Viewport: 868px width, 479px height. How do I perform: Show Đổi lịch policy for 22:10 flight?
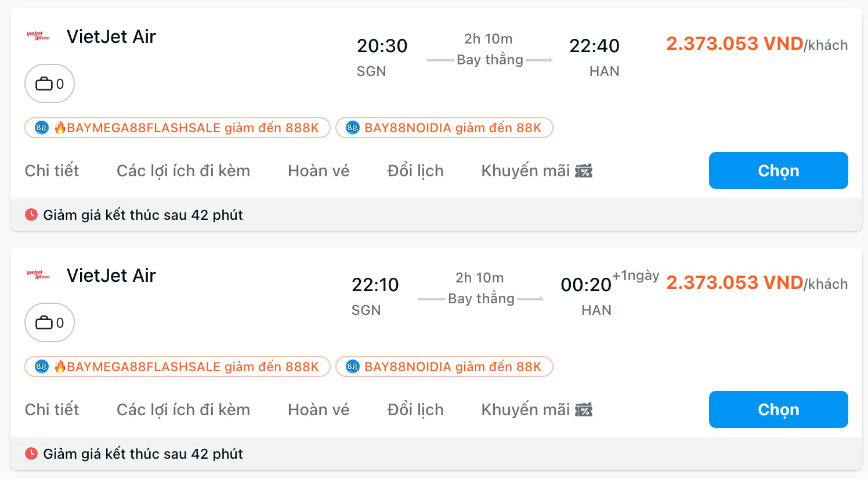pos(415,409)
